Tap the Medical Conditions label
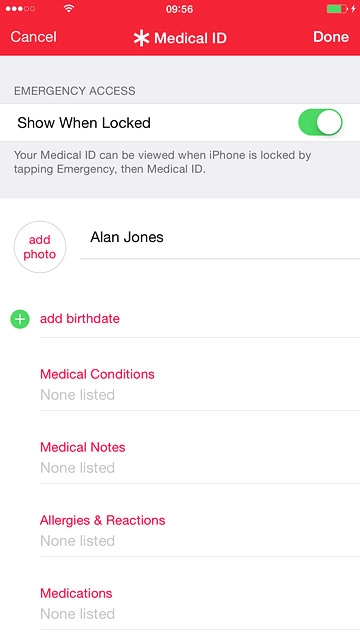This screenshot has height=640, width=360. click(x=97, y=374)
